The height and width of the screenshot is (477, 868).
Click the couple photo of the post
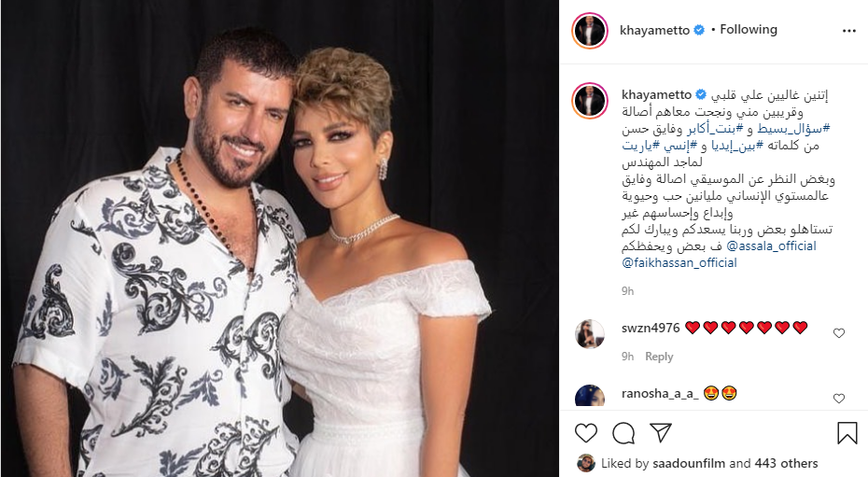pos(280,239)
